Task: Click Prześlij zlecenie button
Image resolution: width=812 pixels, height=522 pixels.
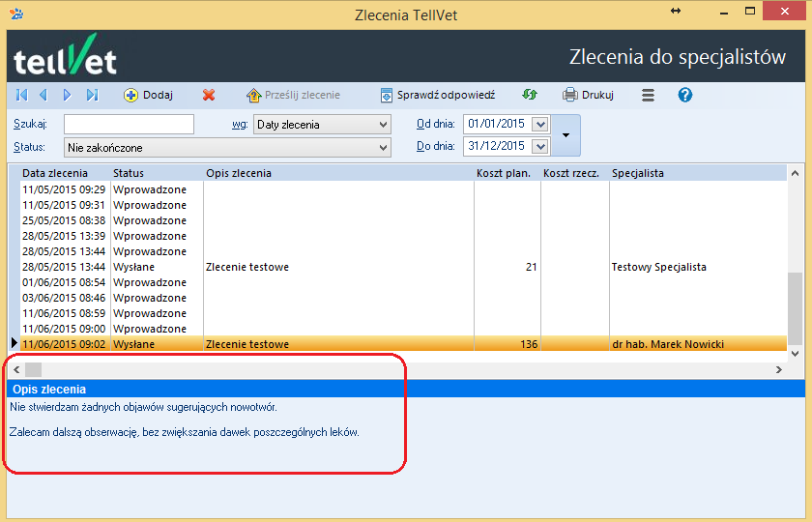Action: 294,95
